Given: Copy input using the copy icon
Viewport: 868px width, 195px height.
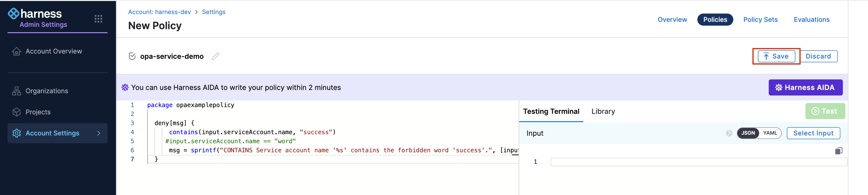Looking at the screenshot, I should click(838, 151).
